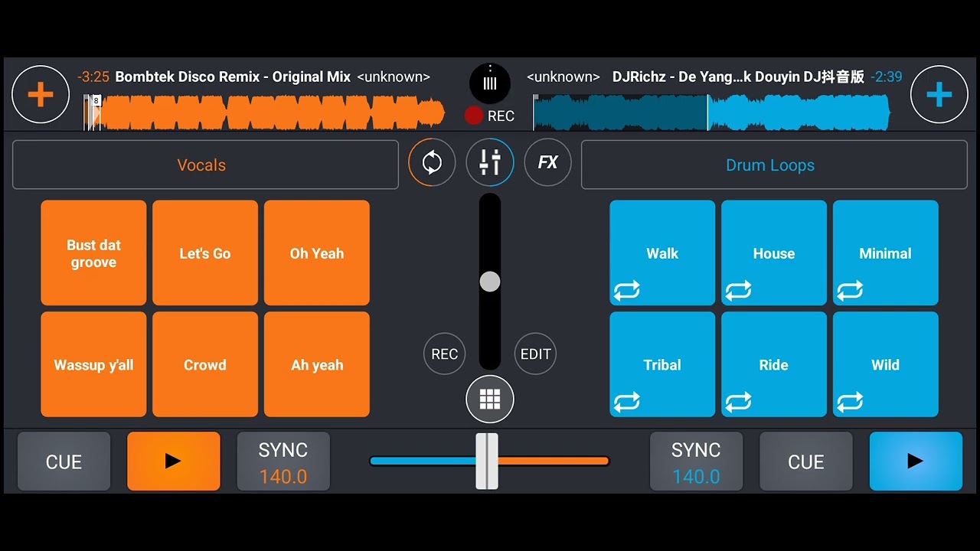Trigger the Ah yeah sample pad
This screenshot has width=980, height=551.
click(317, 364)
